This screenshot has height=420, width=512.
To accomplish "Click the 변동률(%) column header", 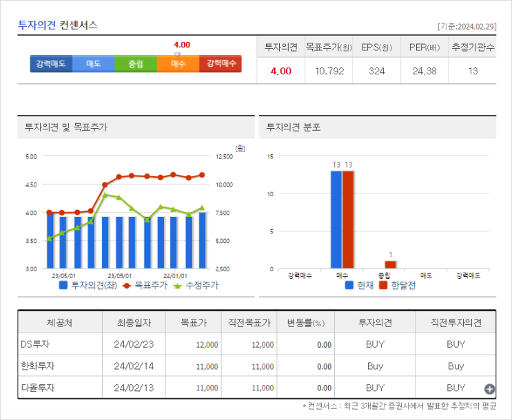I will (x=306, y=323).
